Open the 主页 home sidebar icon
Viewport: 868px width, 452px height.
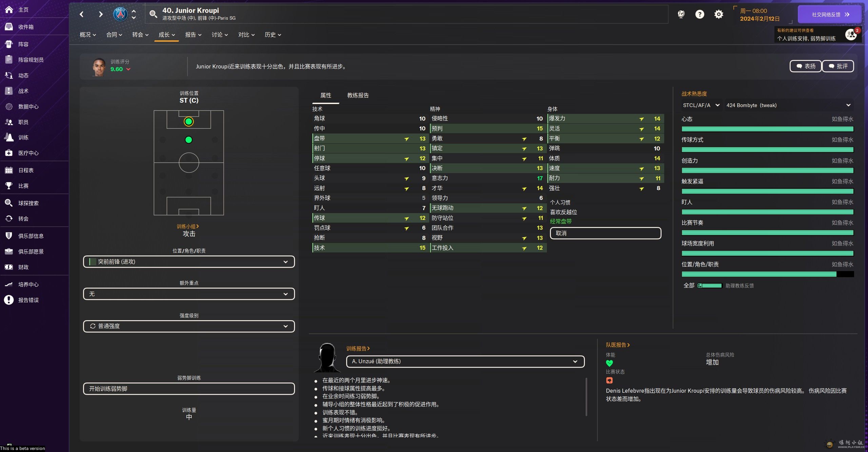pos(9,9)
